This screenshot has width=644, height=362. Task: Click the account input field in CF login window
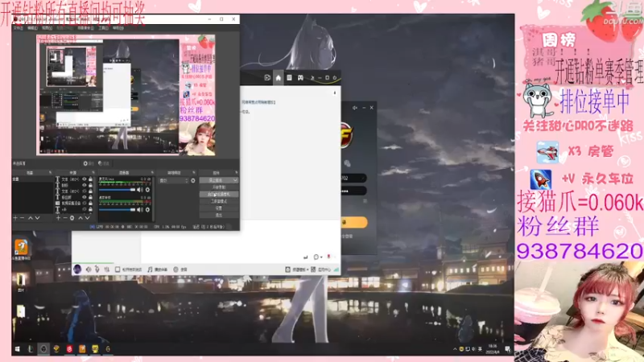(x=353, y=178)
